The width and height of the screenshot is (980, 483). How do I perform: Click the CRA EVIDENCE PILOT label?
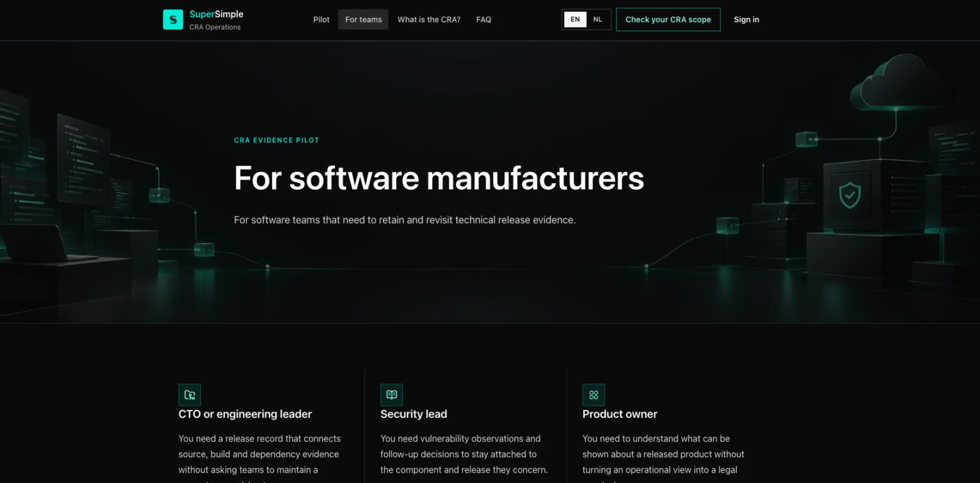tap(277, 140)
